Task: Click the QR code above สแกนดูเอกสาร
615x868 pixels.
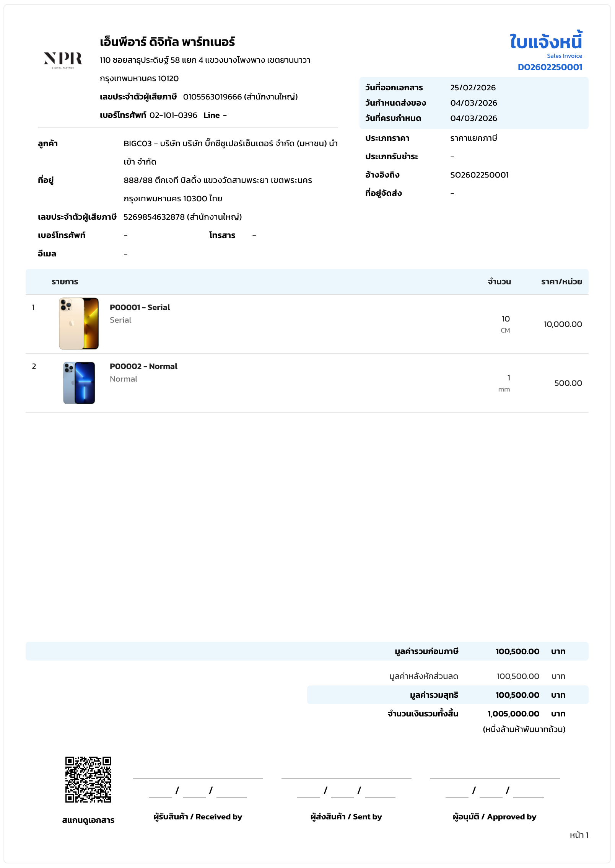Action: point(88,779)
